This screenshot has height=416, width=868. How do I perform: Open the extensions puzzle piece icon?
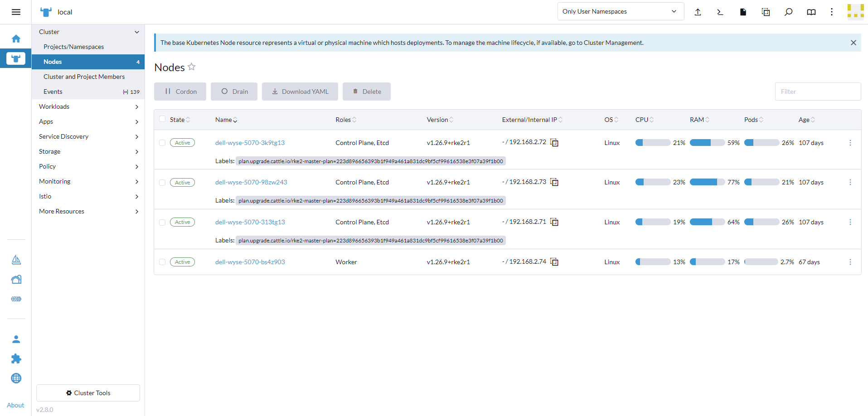16,359
